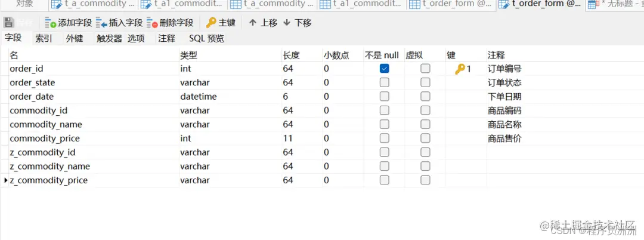Viewport: 644px width, 240px height.
Task: Open the 触发器 triggers tab
Action: click(109, 39)
